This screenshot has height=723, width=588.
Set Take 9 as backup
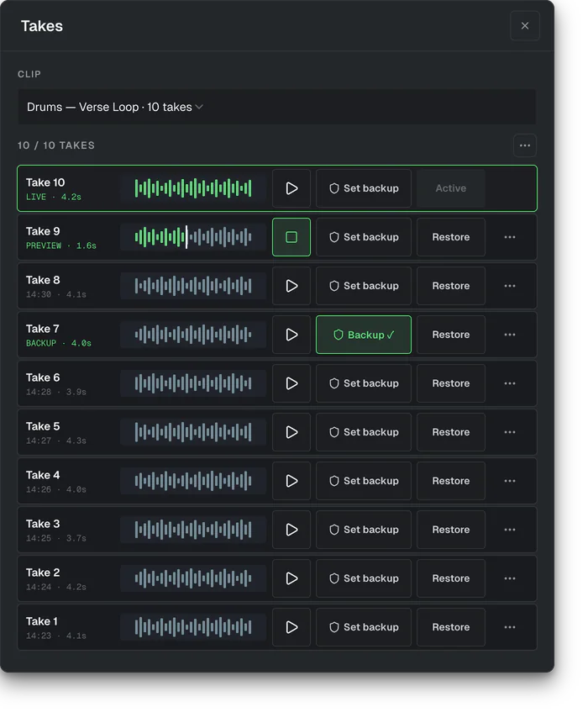pyautogui.click(x=364, y=237)
